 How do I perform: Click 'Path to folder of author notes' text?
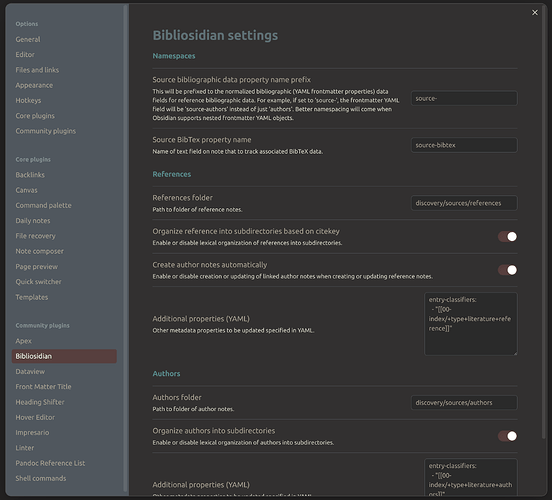193,409
